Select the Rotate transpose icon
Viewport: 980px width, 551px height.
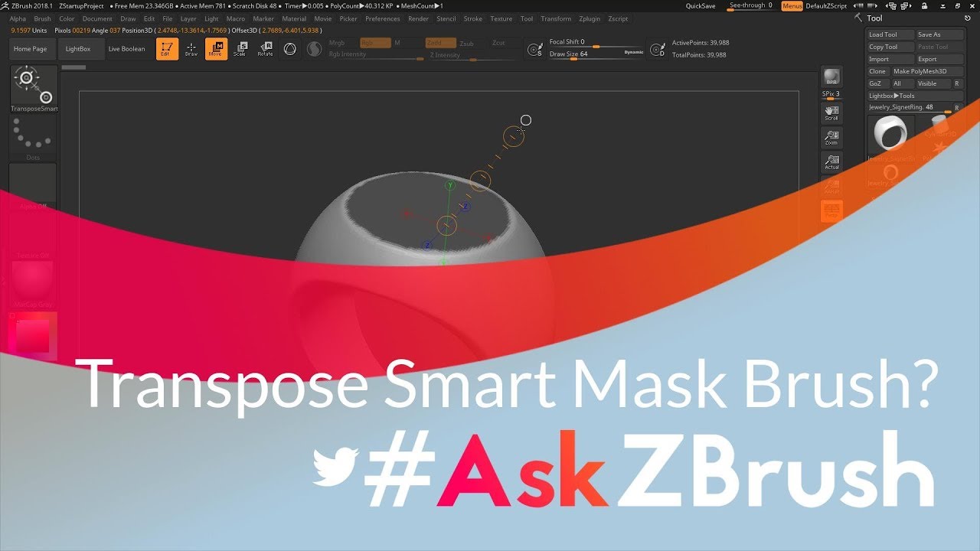(x=265, y=49)
